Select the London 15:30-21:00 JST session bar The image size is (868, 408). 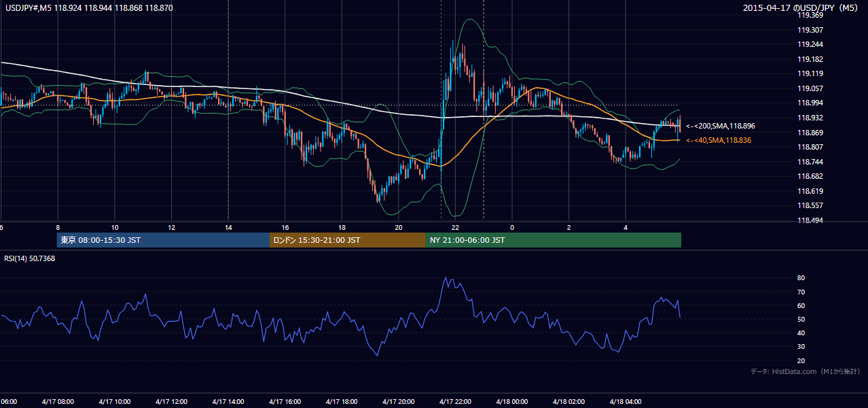[x=348, y=240]
